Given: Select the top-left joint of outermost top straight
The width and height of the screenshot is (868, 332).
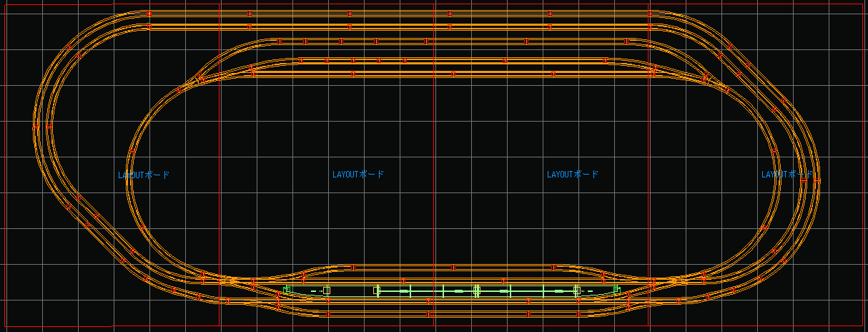Looking at the screenshot, I should (149, 13).
